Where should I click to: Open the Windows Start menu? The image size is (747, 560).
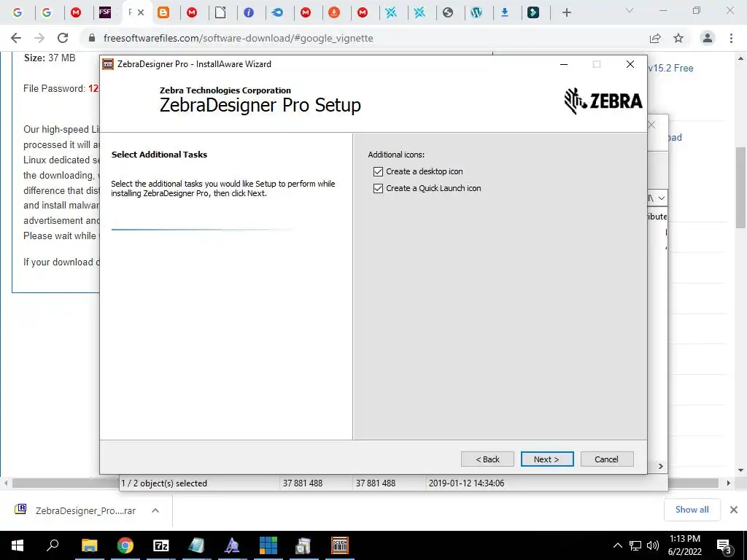(x=18, y=545)
